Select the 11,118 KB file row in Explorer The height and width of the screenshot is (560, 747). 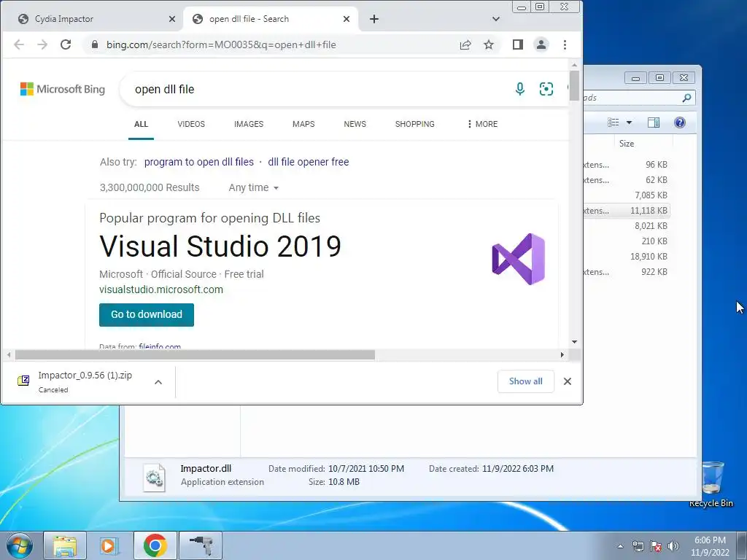pos(626,211)
